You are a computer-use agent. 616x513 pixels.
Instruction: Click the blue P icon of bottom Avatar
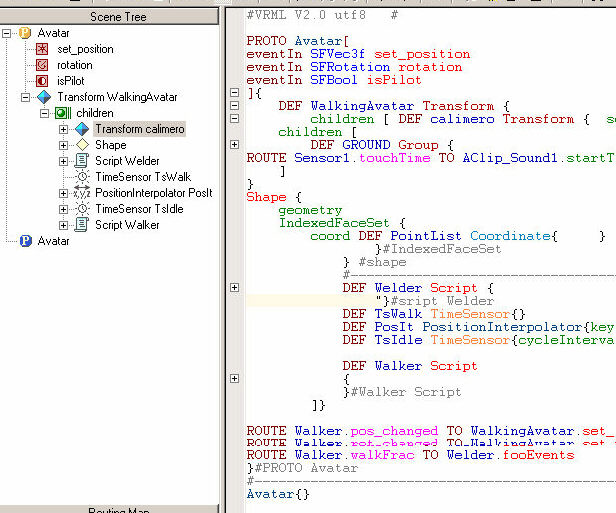[x=26, y=241]
